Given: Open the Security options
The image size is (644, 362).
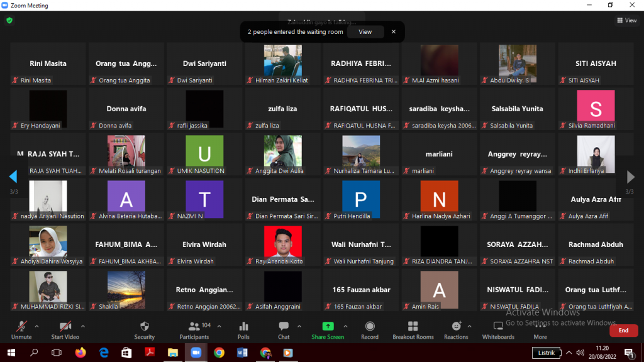Looking at the screenshot, I should coord(144,330).
